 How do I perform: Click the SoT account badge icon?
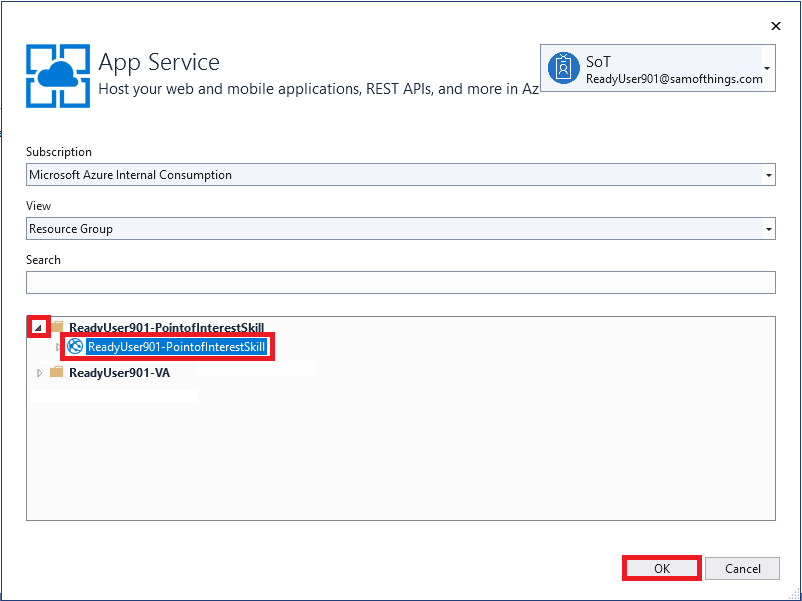(x=564, y=68)
